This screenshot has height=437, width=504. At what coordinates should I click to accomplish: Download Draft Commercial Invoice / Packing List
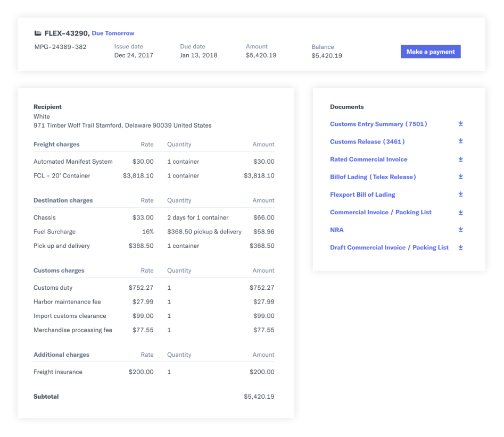pyautogui.click(x=460, y=247)
